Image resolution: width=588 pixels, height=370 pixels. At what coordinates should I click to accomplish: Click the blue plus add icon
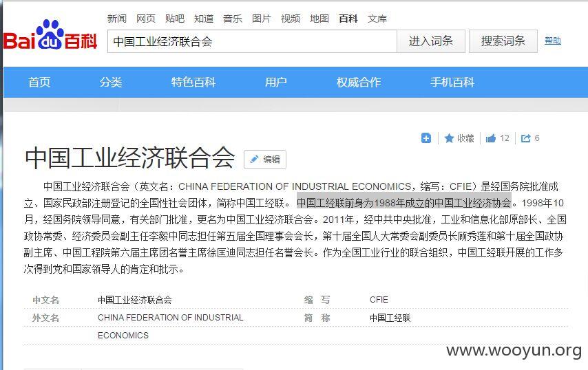tap(426, 138)
